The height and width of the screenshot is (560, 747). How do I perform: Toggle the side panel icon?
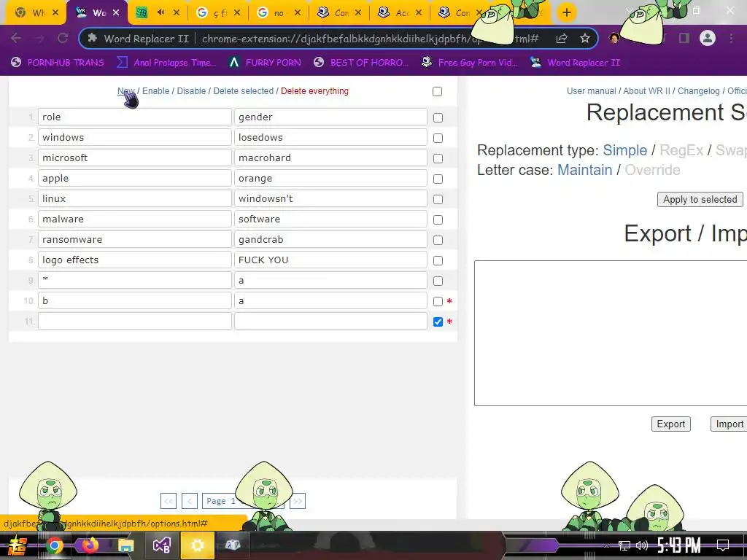click(x=684, y=38)
